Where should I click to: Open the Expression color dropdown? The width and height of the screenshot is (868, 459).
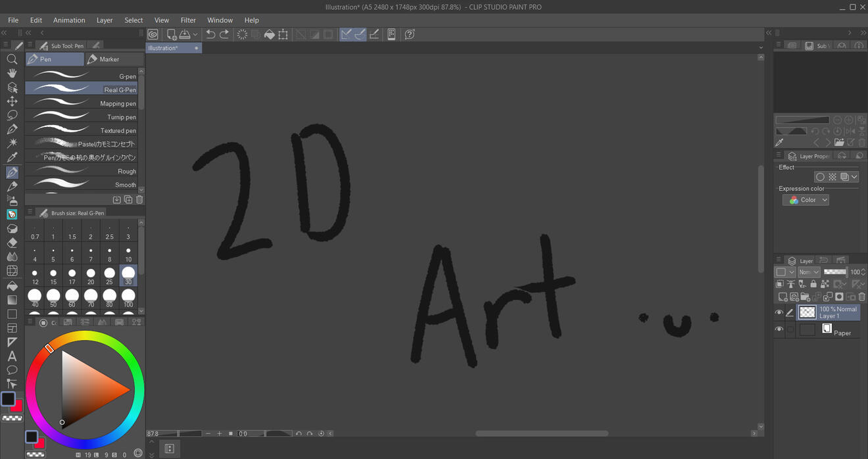[806, 200]
